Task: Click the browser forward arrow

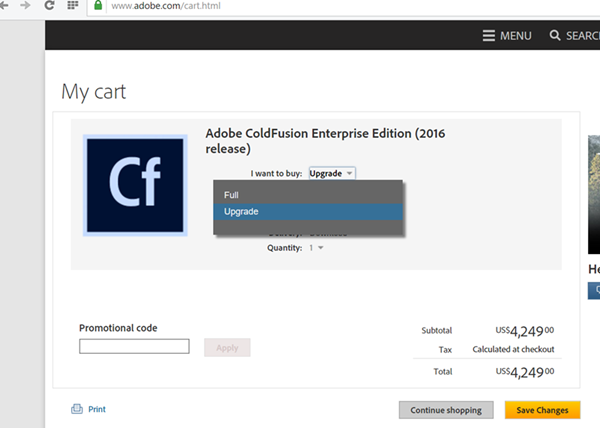Action: [x=25, y=5]
